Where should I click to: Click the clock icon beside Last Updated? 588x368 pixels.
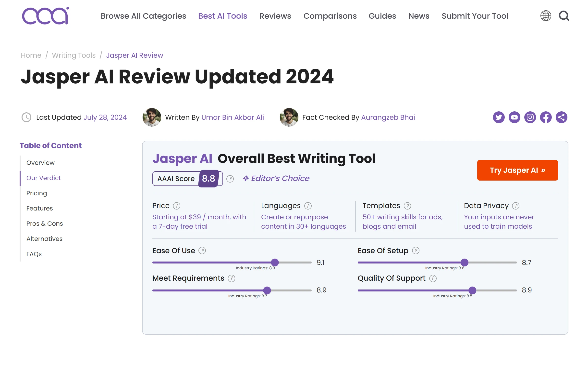26,117
